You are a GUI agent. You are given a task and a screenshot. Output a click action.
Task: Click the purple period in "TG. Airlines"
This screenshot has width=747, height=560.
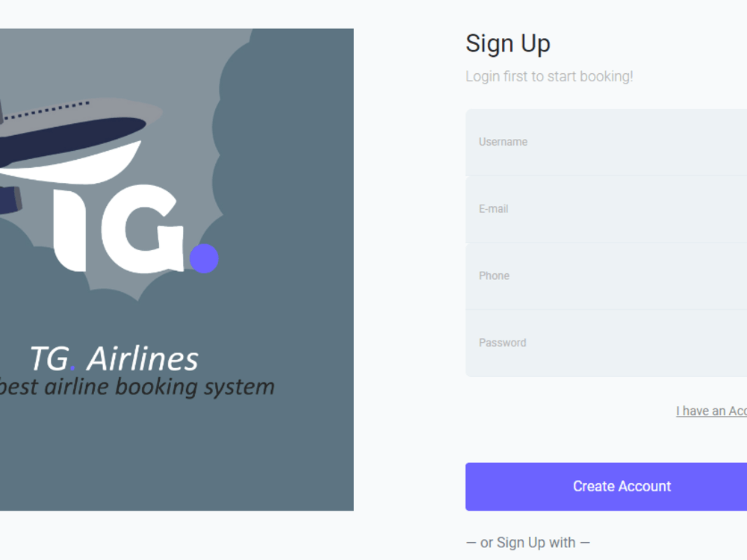[x=72, y=364]
